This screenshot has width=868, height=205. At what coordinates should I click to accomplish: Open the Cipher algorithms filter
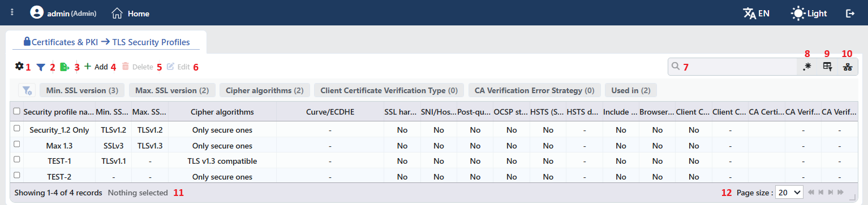pos(265,90)
